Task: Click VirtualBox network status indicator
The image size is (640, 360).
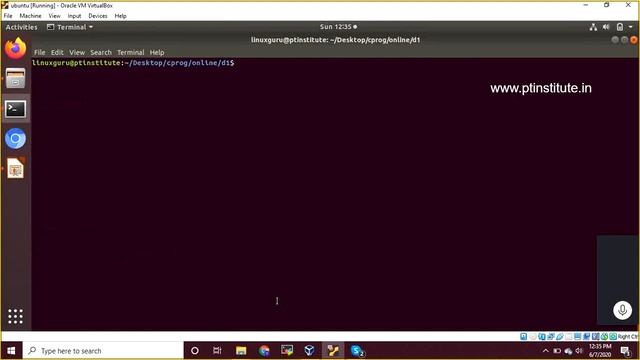Action: click(551, 336)
